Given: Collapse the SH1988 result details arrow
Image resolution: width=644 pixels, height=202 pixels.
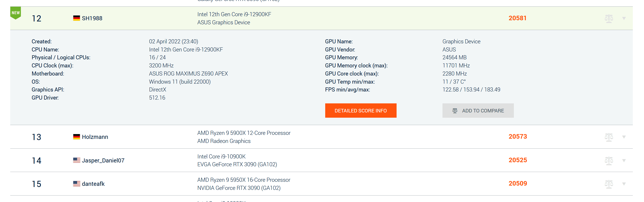Looking at the screenshot, I should 624,19.
